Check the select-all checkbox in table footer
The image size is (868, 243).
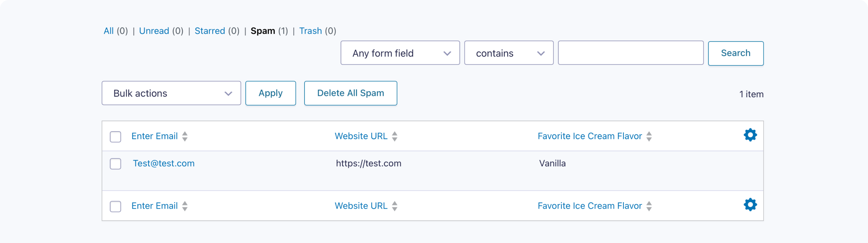(x=115, y=206)
